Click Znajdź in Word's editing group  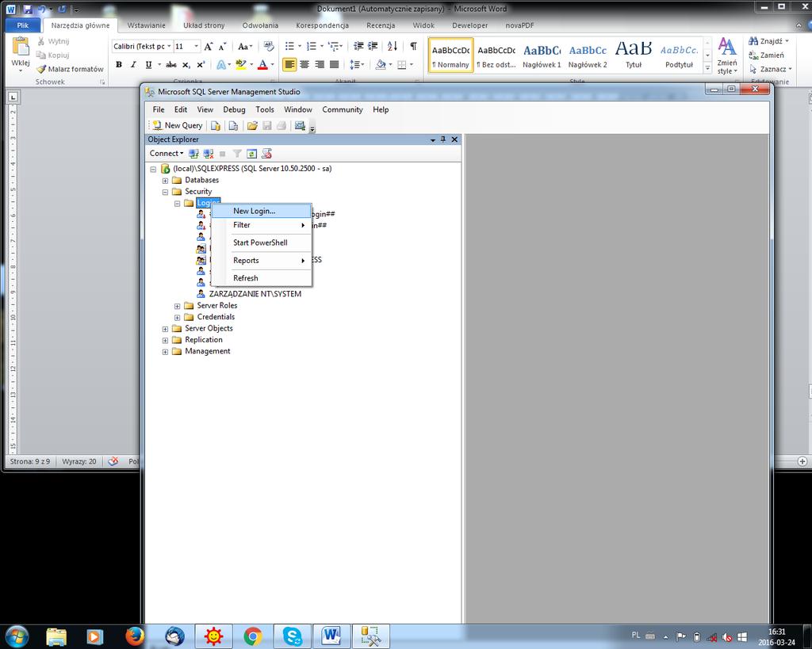pyautogui.click(x=768, y=41)
